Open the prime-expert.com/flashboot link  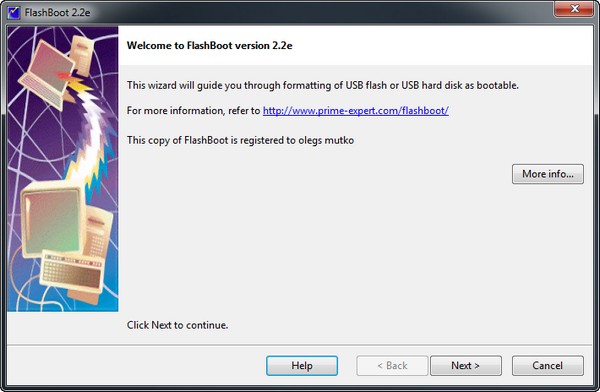click(355, 111)
